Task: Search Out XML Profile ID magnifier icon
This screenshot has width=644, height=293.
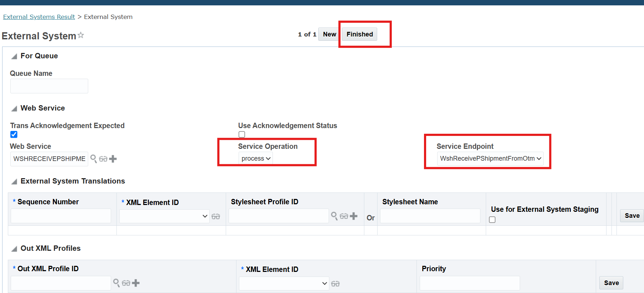Action: tap(116, 283)
